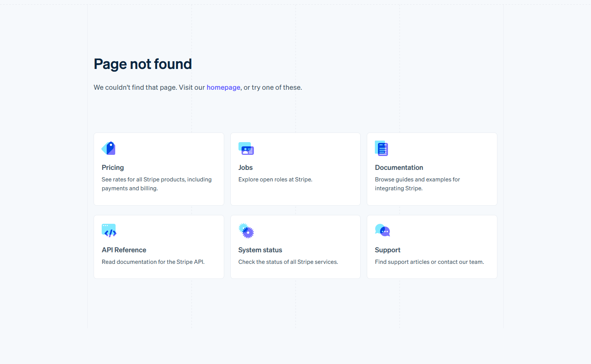The width and height of the screenshot is (591, 364).
Task: Open the Pricing card title
Action: [113, 168]
